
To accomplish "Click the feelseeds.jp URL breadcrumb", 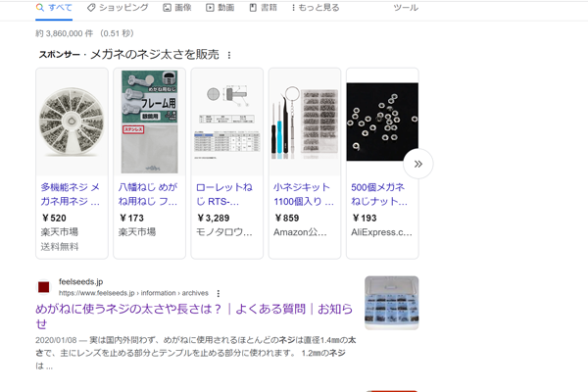I will (x=133, y=293).
